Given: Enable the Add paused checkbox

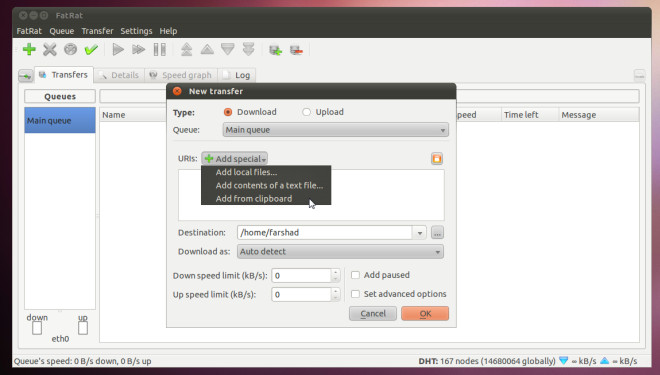Looking at the screenshot, I should point(356,275).
